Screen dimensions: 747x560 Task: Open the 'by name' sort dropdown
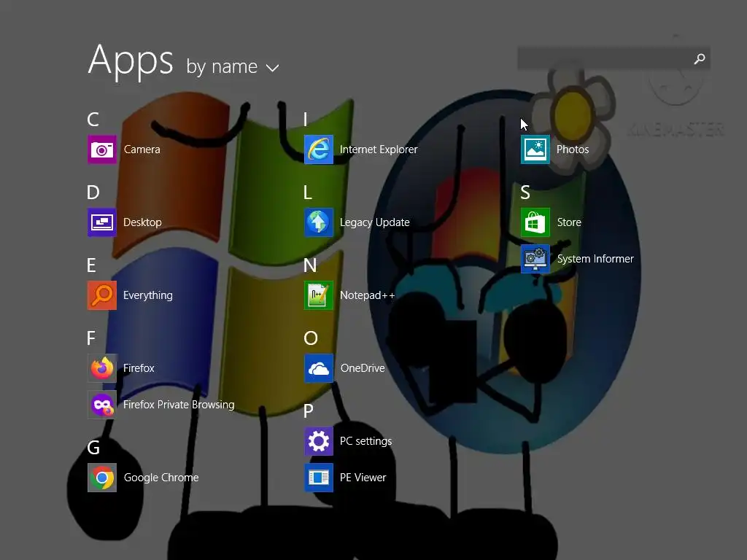[x=233, y=66]
